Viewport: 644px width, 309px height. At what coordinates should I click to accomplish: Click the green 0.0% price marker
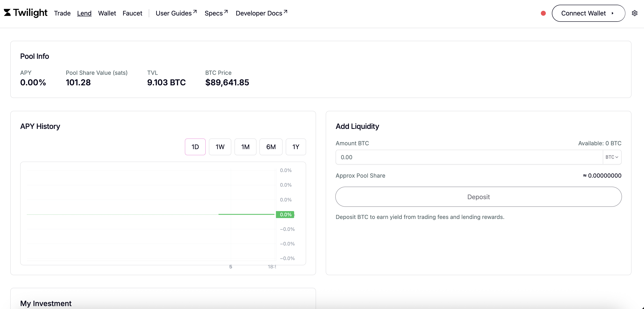[285, 214]
